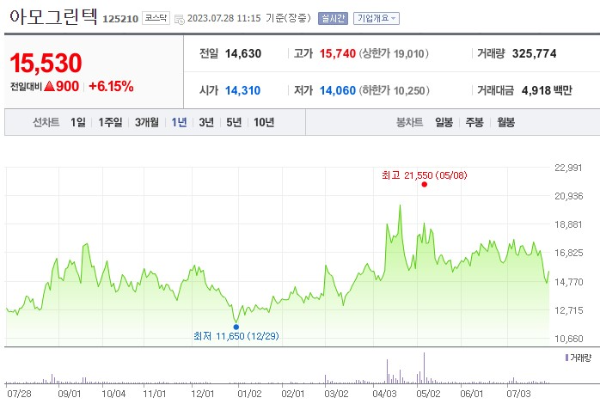
Task: Click the 아모그린텍 stock name title
Action: coord(53,17)
